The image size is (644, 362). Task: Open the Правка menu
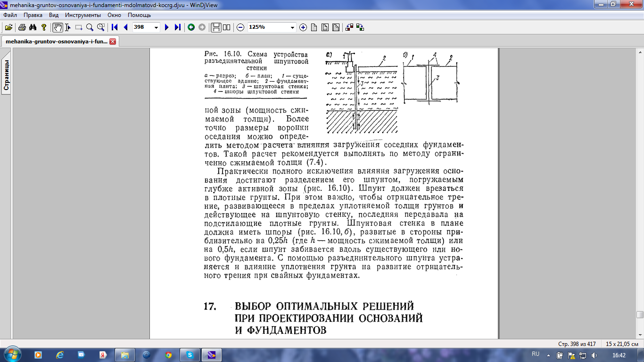click(33, 15)
